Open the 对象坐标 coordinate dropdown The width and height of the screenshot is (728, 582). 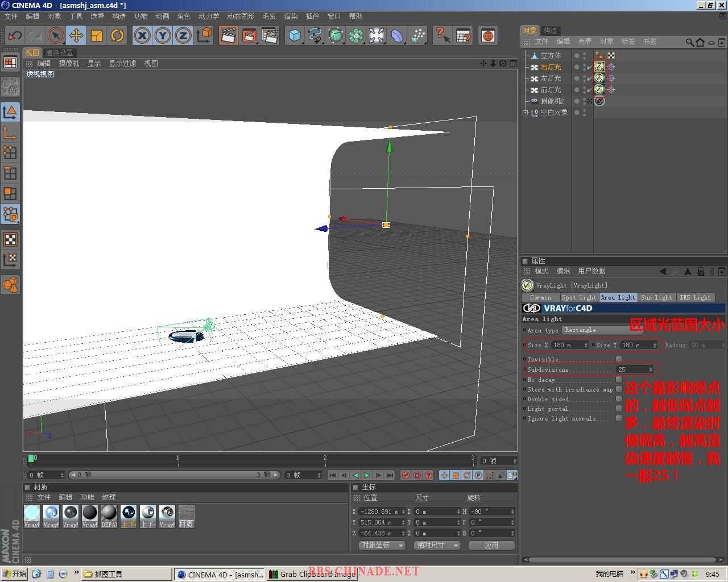click(381, 545)
